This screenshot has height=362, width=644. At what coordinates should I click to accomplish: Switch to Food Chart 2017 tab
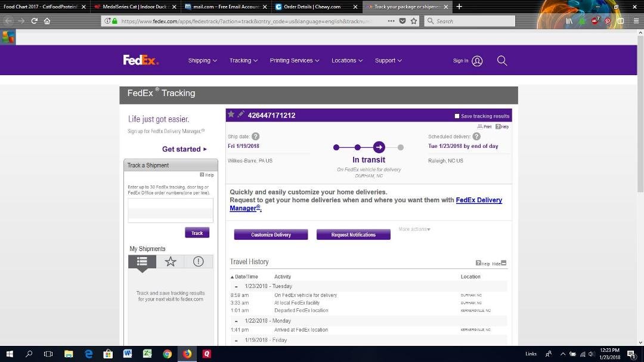tap(44, 7)
